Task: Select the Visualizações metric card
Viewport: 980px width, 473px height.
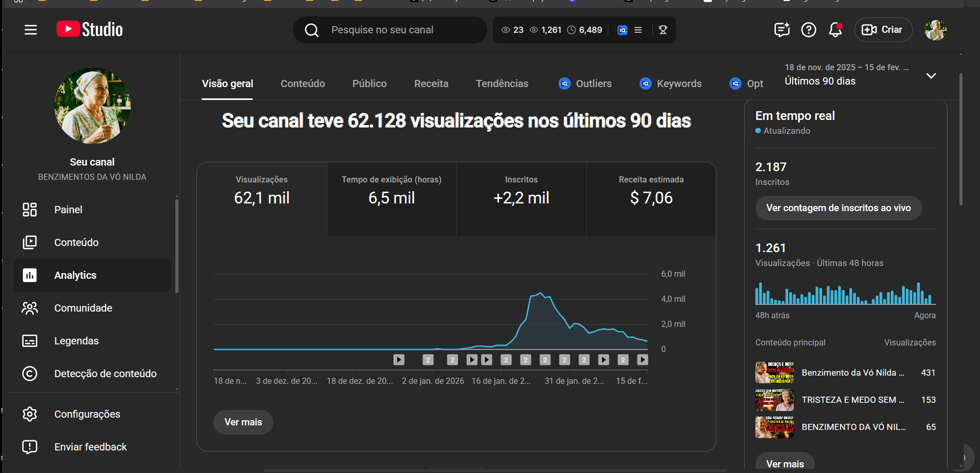Action: (x=262, y=199)
